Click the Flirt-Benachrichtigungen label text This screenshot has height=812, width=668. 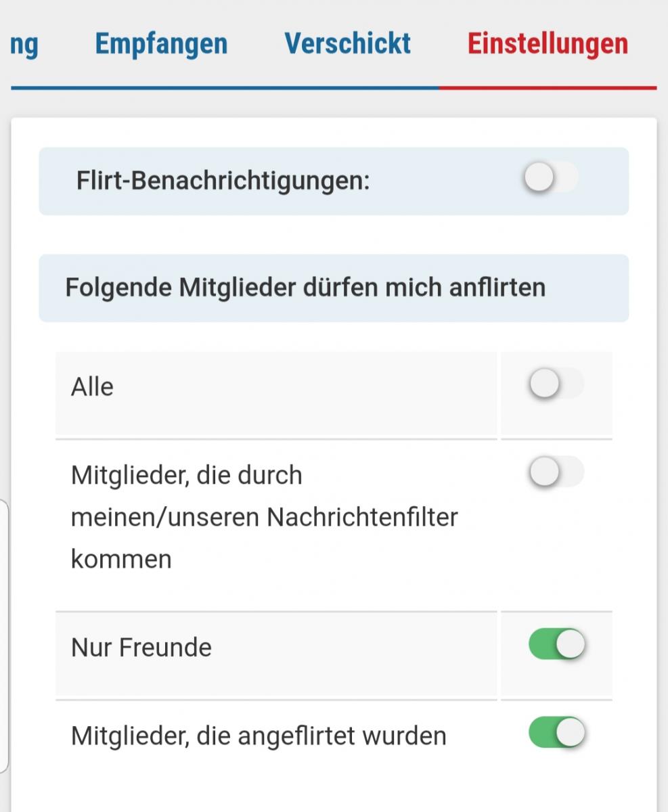pyautogui.click(x=223, y=181)
